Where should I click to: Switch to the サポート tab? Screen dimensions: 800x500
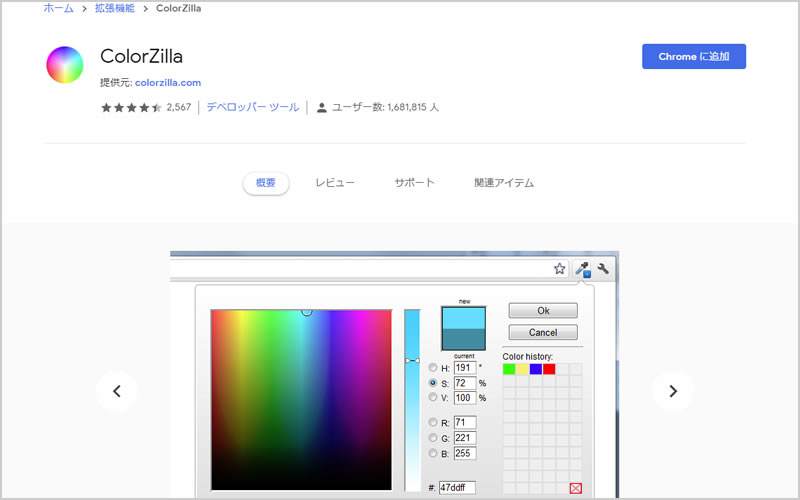pyautogui.click(x=414, y=183)
